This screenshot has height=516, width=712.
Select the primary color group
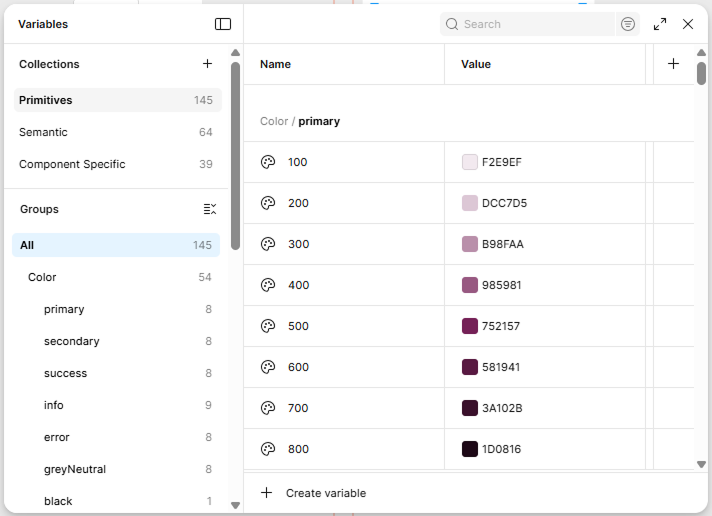point(116,309)
